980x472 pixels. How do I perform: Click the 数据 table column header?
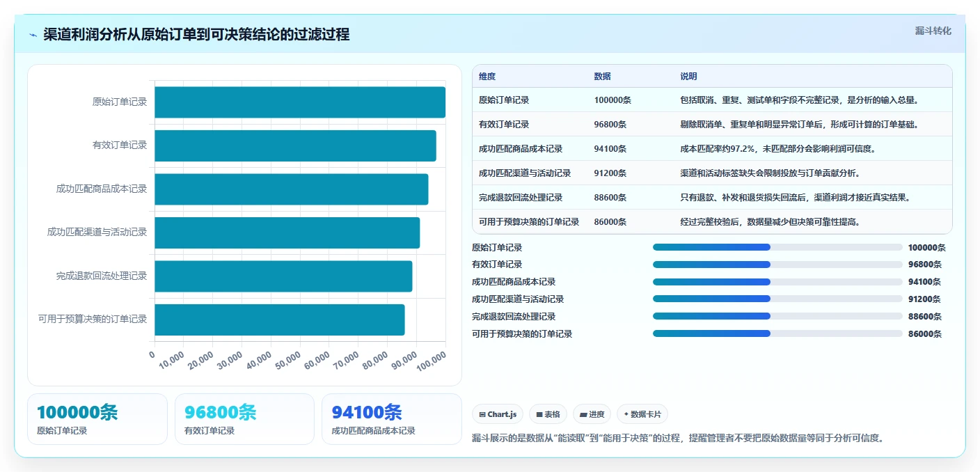(x=603, y=77)
